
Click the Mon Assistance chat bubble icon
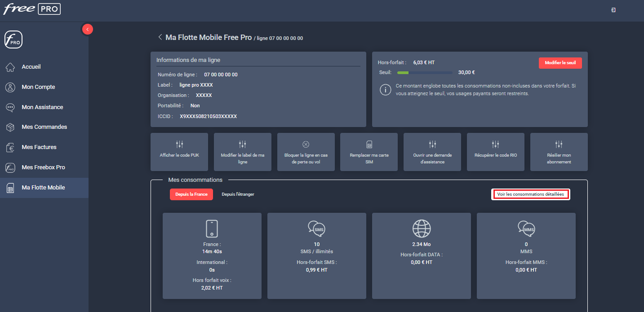pos(10,107)
